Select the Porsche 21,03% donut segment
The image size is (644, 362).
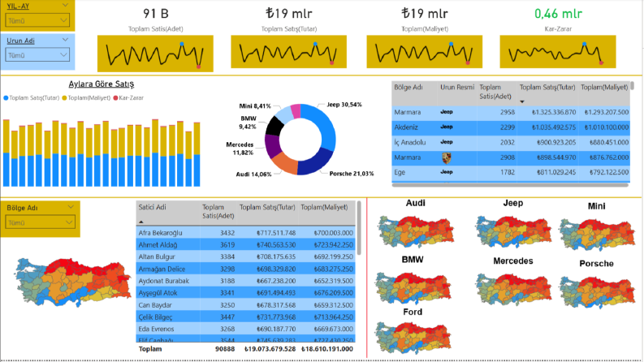314,162
